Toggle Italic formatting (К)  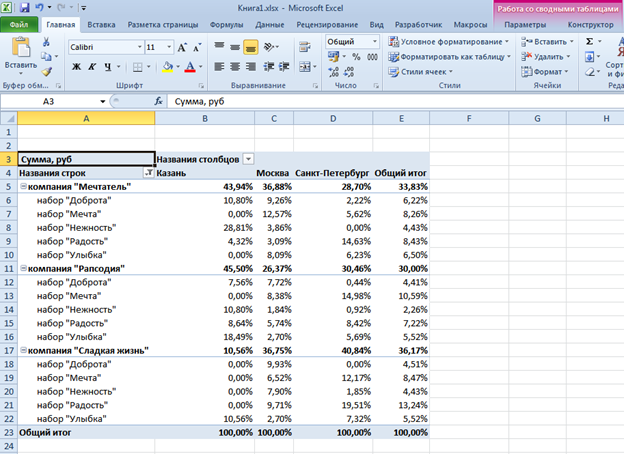pyautogui.click(x=91, y=66)
